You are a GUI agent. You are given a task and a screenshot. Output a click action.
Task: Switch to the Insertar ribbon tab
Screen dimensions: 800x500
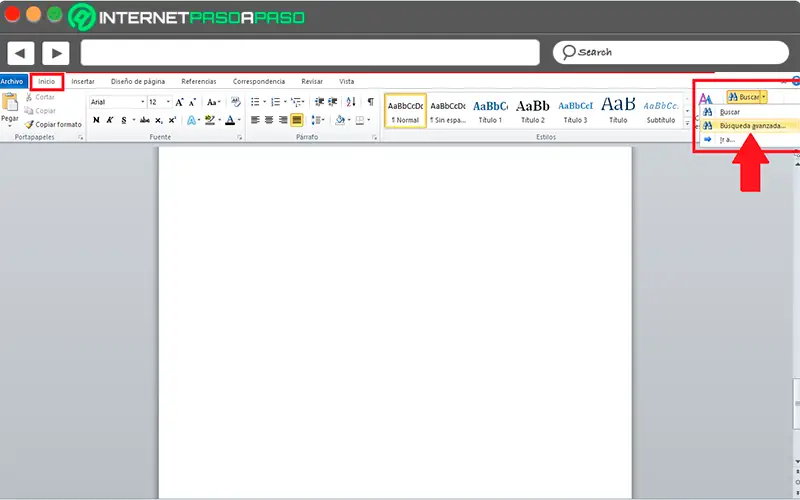tap(83, 81)
